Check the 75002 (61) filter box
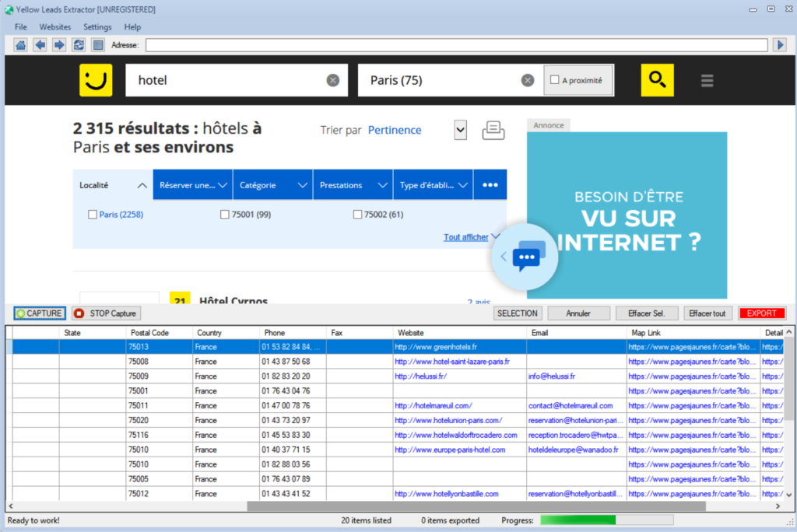 (357, 215)
